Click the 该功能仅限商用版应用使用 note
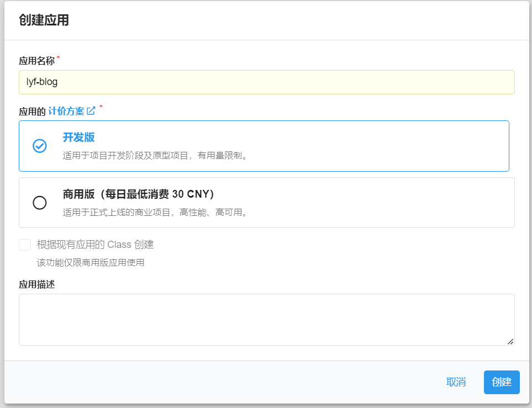Image resolution: width=532 pixels, height=408 pixels. 91,262
